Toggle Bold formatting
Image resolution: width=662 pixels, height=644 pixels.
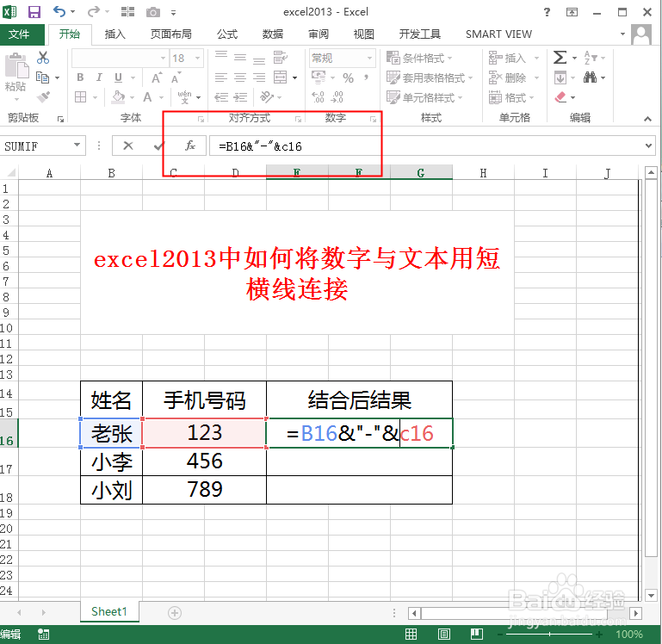click(80, 77)
